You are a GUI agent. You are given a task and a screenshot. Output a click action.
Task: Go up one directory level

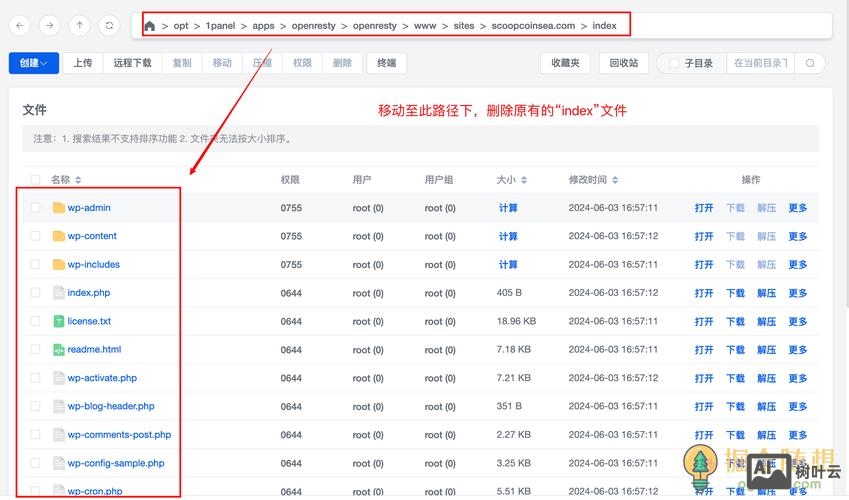[80, 25]
